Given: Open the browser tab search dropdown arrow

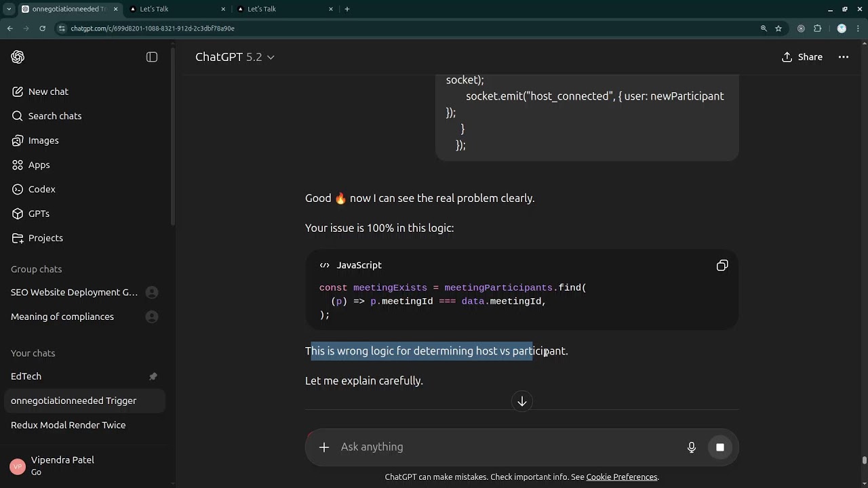Looking at the screenshot, I should click(x=9, y=9).
